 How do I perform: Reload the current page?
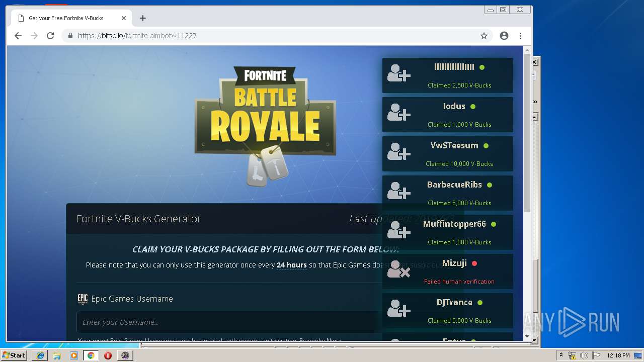tap(50, 36)
